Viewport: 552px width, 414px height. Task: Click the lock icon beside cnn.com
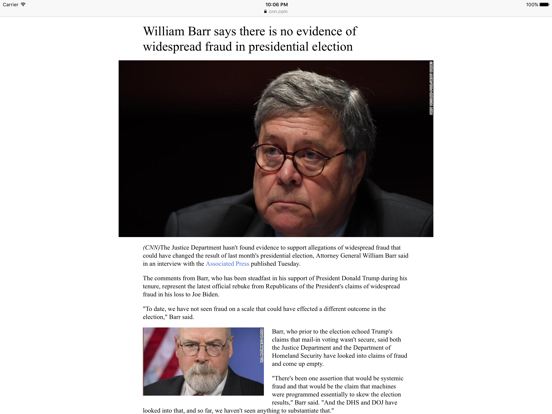point(265,11)
